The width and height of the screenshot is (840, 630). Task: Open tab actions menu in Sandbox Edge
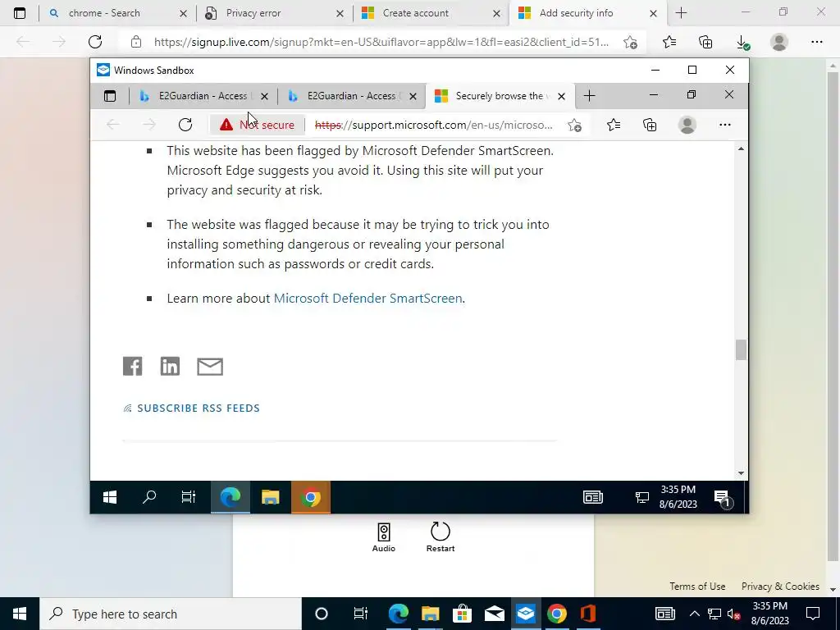(x=110, y=96)
